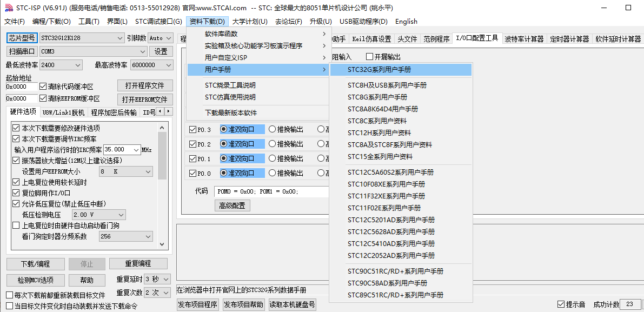The image size is (644, 312).
Task: Click the tab scroll left arrow next to ID号
Action: (x=161, y=111)
